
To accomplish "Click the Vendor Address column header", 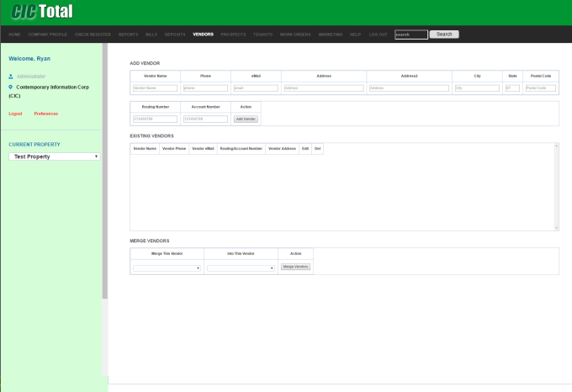I will tap(282, 149).
